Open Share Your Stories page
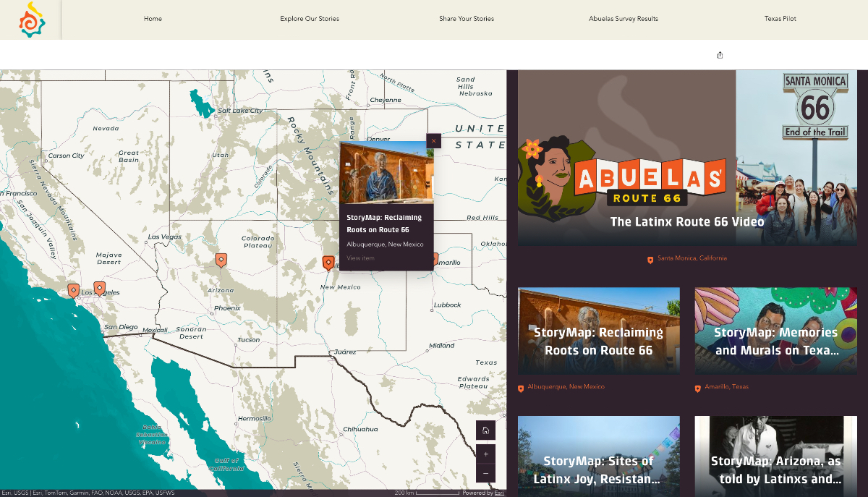The height and width of the screenshot is (497, 868). click(x=467, y=19)
